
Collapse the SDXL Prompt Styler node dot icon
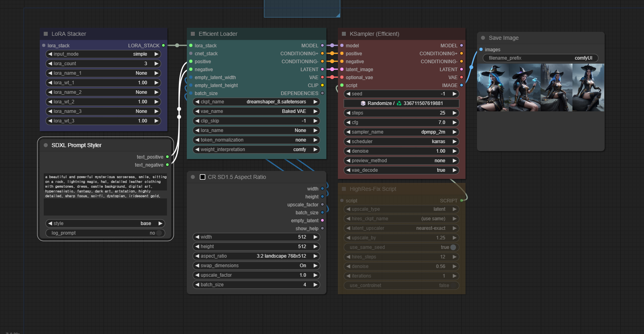click(x=46, y=145)
